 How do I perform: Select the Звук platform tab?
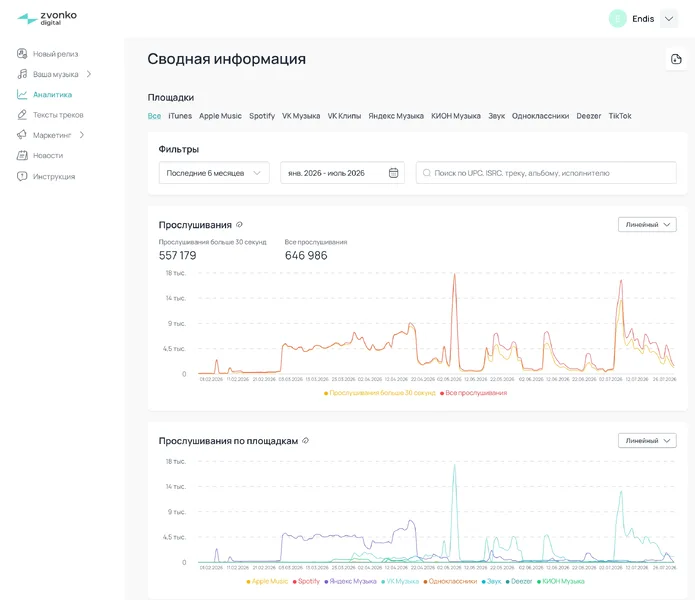(496, 116)
